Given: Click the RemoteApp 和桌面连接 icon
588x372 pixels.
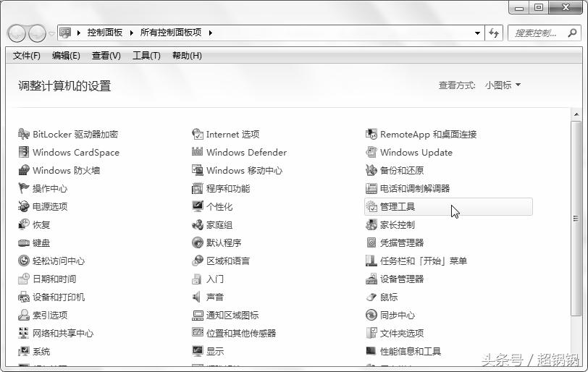Looking at the screenshot, I should coord(371,134).
